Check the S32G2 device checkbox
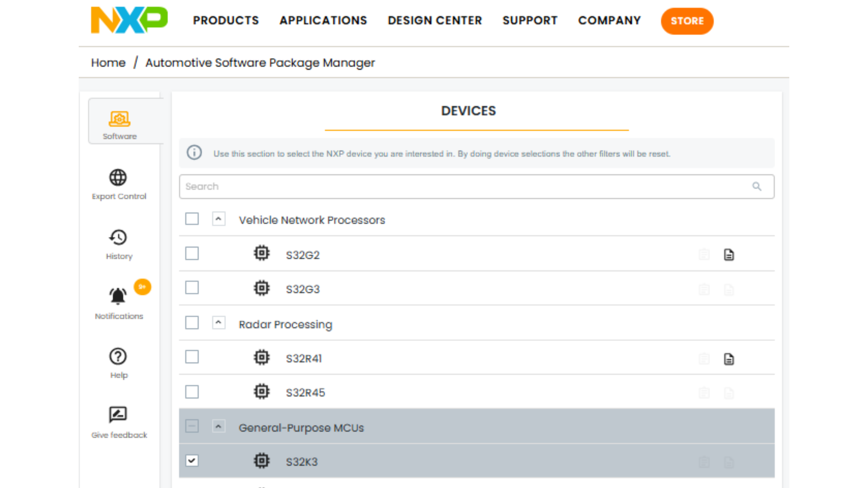This screenshot has width=868, height=488. 192,254
